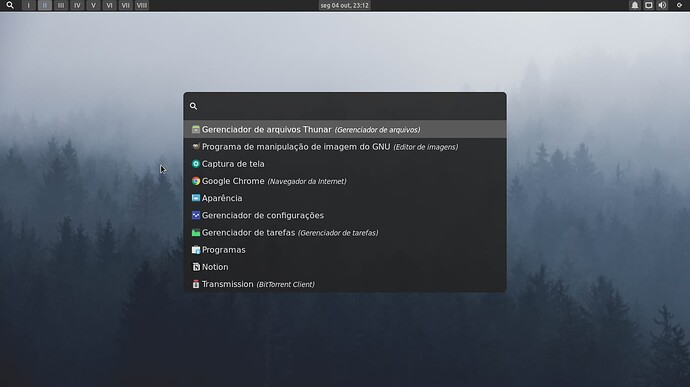Launch Transmission BitTorrent Client entry

tap(345, 284)
